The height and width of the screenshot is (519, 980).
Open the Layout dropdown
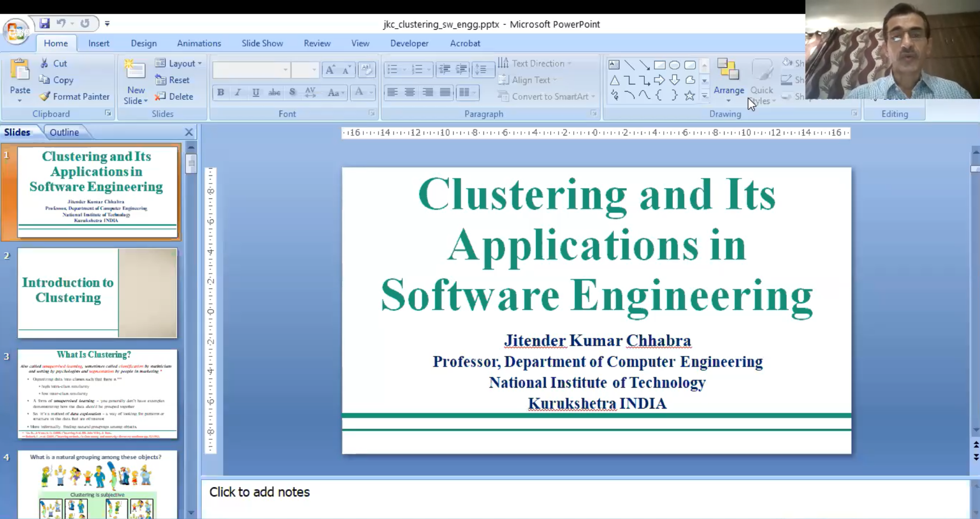(178, 63)
